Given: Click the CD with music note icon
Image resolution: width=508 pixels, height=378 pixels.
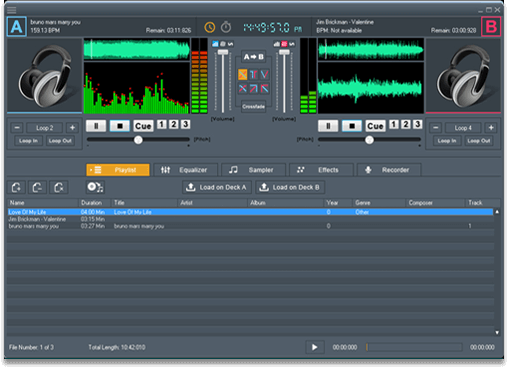Looking at the screenshot, I should click(x=95, y=187).
